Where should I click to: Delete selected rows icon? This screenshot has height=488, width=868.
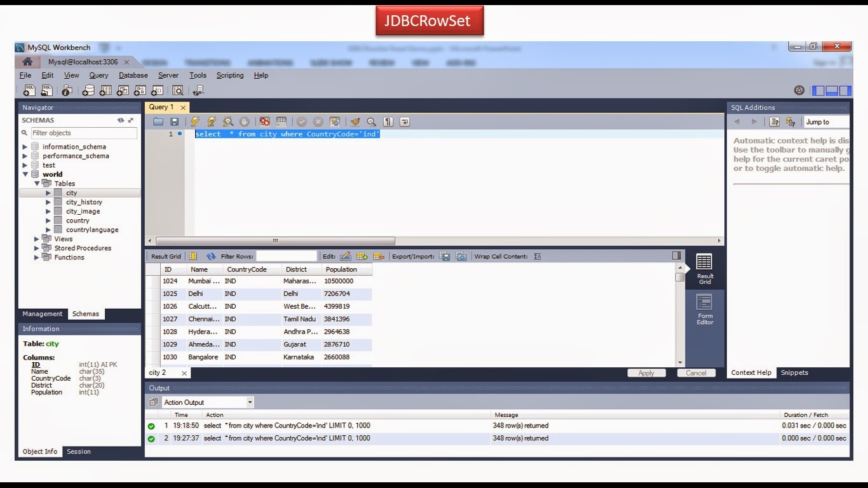[379, 256]
